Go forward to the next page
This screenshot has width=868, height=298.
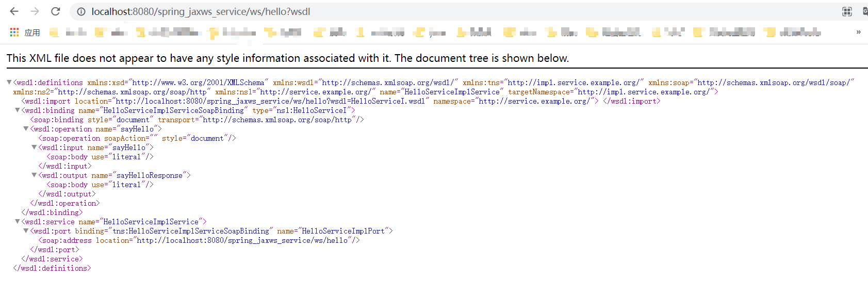35,11
